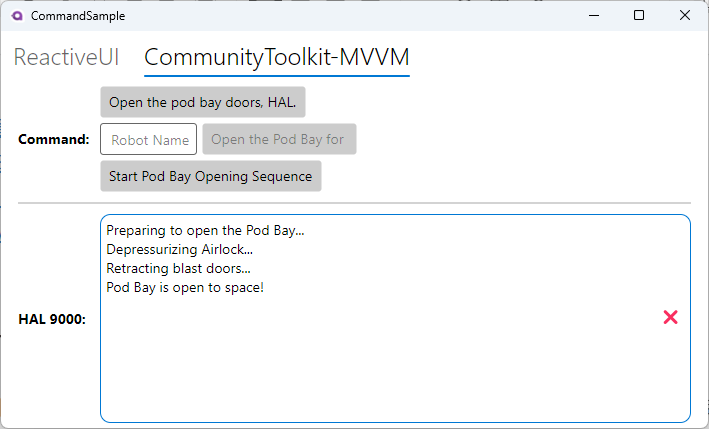Click the 'Depressurizing Airlock...' line

pyautogui.click(x=180, y=250)
